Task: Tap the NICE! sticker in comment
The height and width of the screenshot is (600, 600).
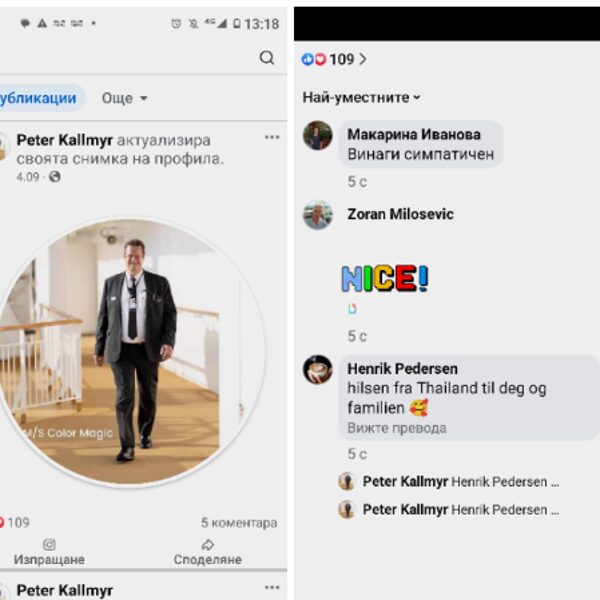Action: [384, 277]
